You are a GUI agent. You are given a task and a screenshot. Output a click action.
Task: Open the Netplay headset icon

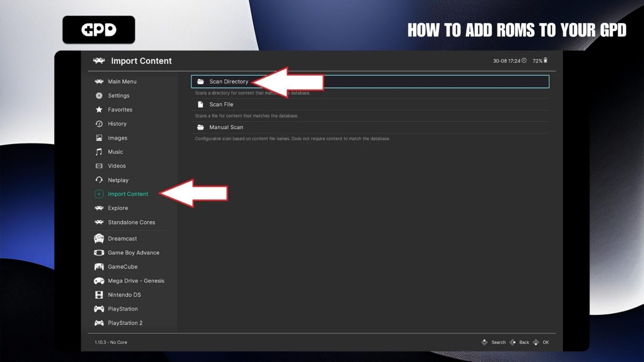coord(99,180)
